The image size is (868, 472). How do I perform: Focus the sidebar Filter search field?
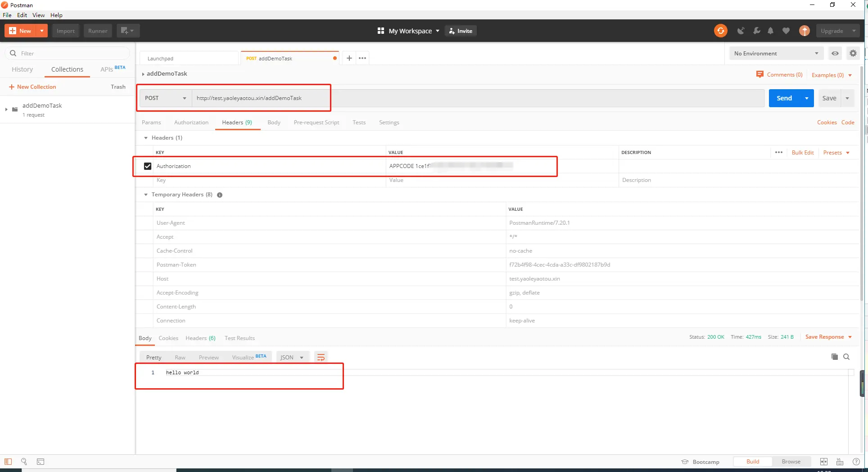[x=68, y=53]
